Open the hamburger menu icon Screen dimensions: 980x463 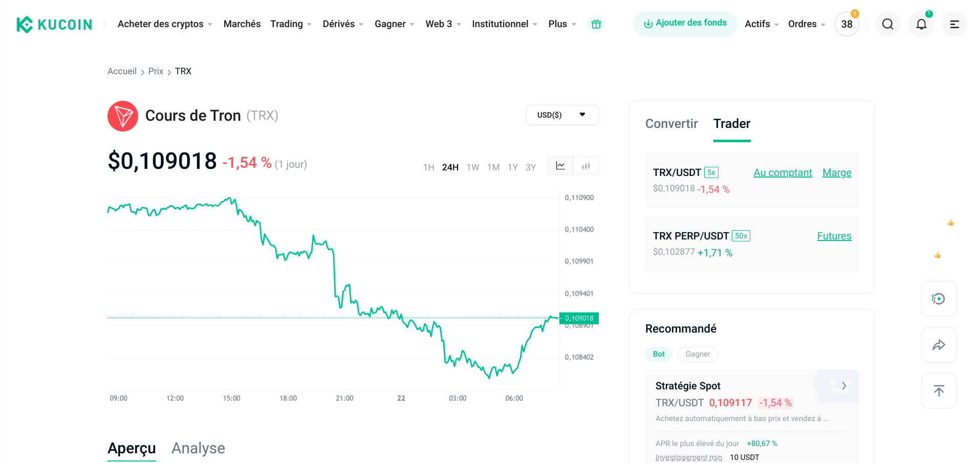click(x=954, y=24)
